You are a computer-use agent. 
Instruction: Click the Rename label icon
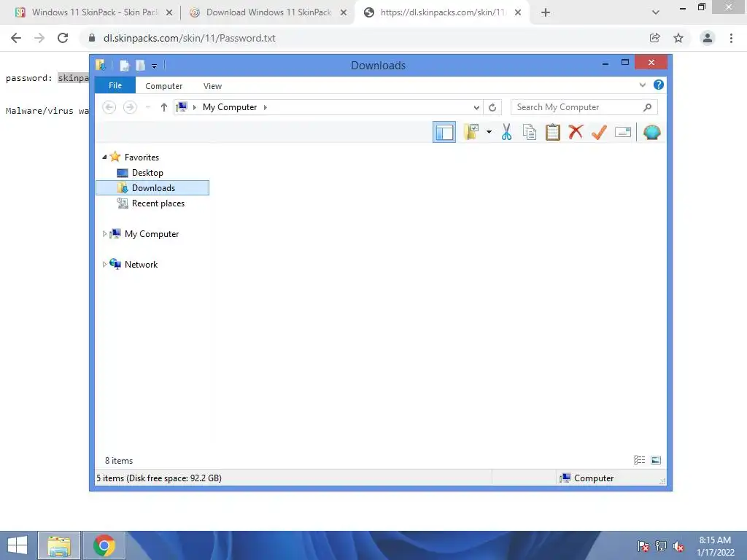coord(623,132)
